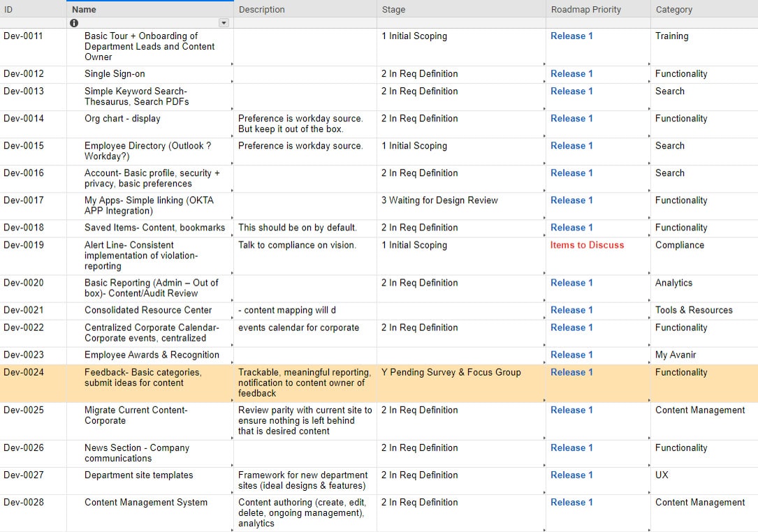
Task: Click Release 1 link in Dev-0011 row
Action: (x=571, y=36)
